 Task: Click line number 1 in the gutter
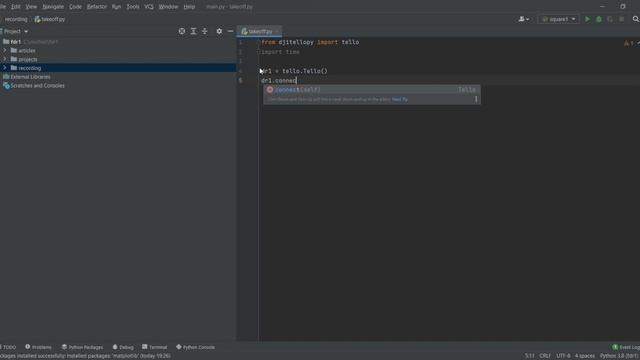pos(240,42)
